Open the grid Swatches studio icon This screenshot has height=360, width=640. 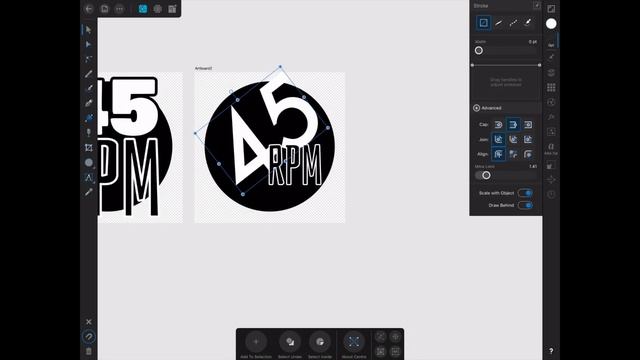click(551, 87)
